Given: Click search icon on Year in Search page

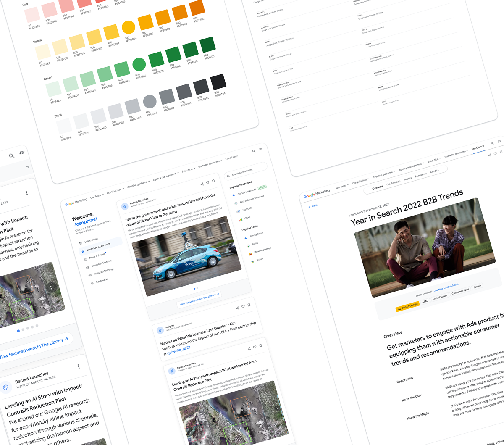Looking at the screenshot, I should [492, 143].
